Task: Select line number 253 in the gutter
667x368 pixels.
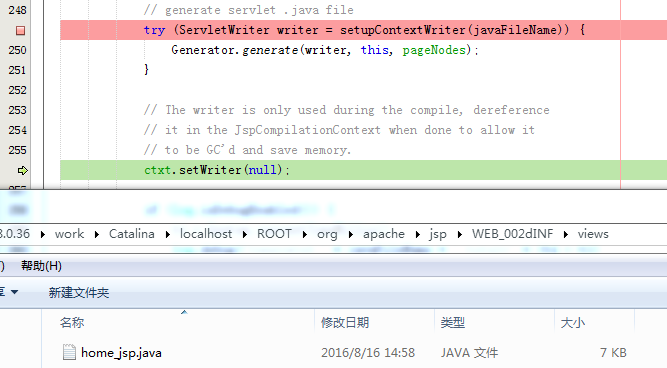Action: click(17, 110)
